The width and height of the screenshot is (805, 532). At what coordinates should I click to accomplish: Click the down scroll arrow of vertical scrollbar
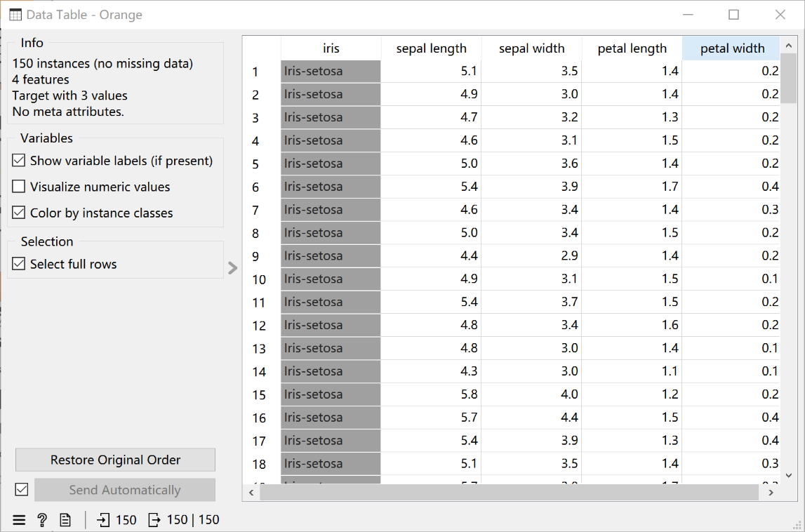coord(789,476)
